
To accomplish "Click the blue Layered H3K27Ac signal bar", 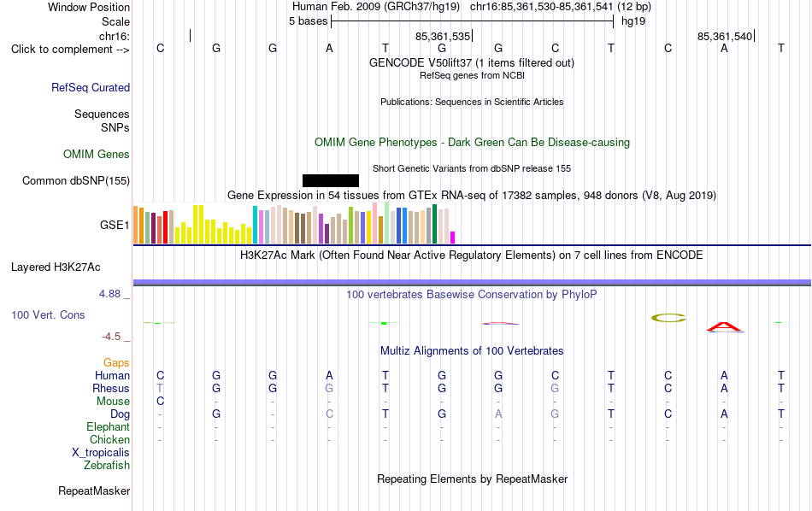I will pos(472,282).
